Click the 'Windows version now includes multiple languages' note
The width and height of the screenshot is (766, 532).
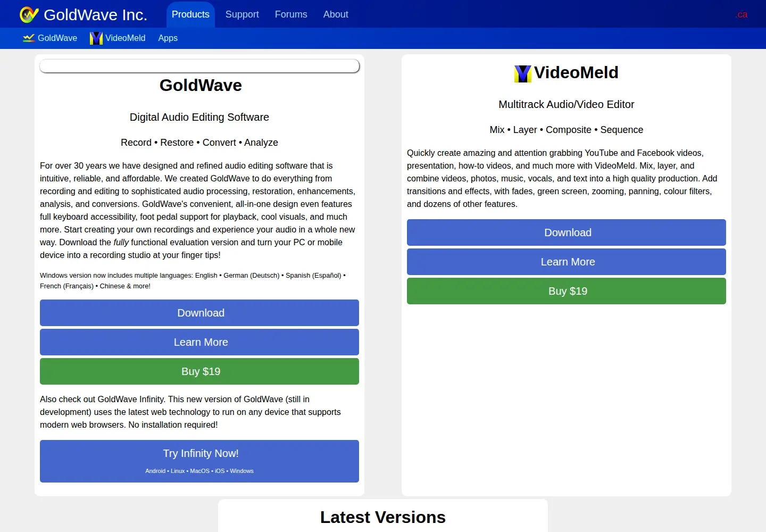193,281
